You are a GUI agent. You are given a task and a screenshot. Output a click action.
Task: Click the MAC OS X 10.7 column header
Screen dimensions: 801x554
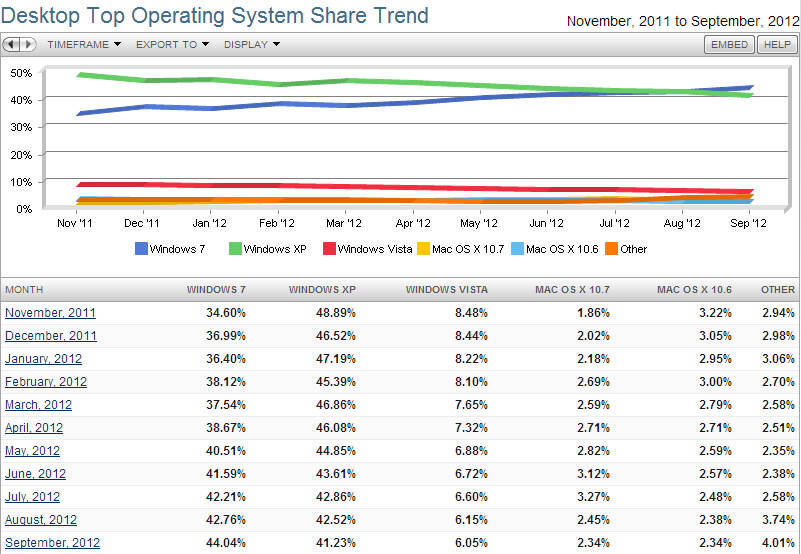click(x=573, y=290)
